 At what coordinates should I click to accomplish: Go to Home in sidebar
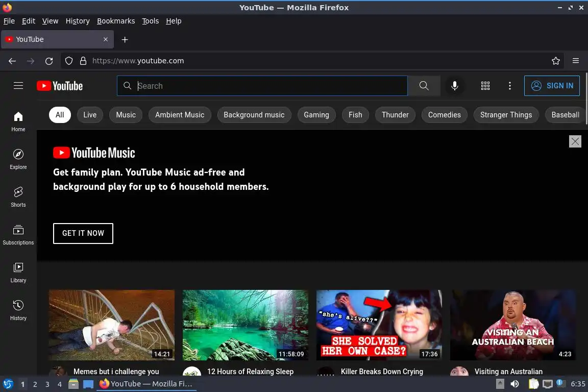pyautogui.click(x=18, y=121)
